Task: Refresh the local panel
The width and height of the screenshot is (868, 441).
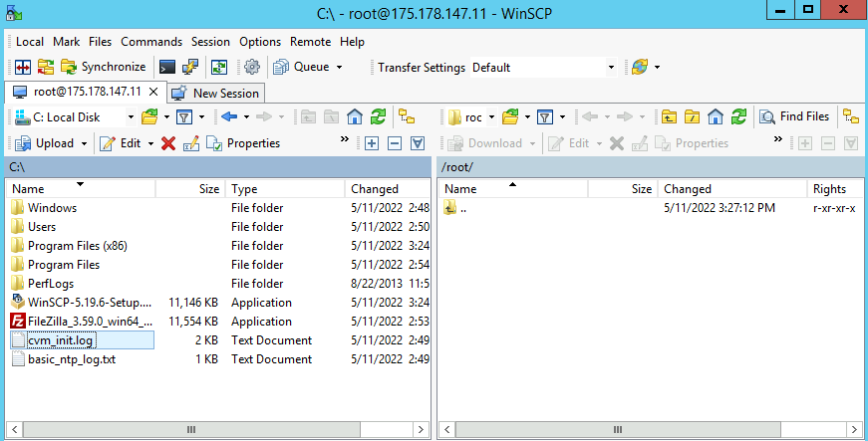Action: [378, 117]
